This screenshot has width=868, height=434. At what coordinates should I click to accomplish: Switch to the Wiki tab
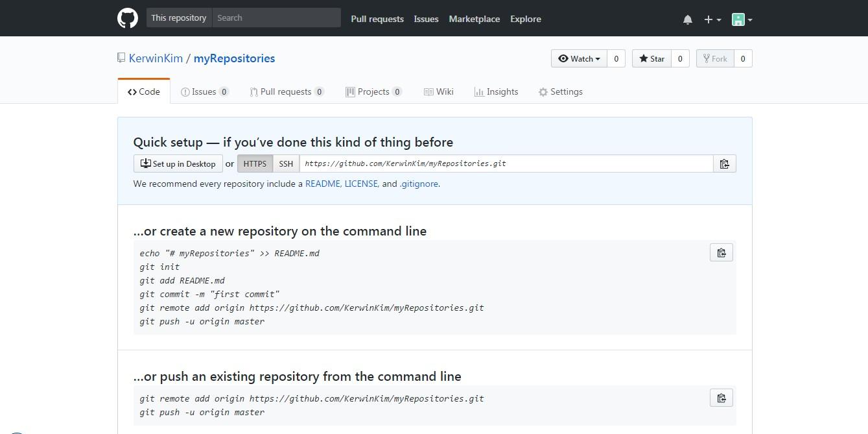coord(439,91)
